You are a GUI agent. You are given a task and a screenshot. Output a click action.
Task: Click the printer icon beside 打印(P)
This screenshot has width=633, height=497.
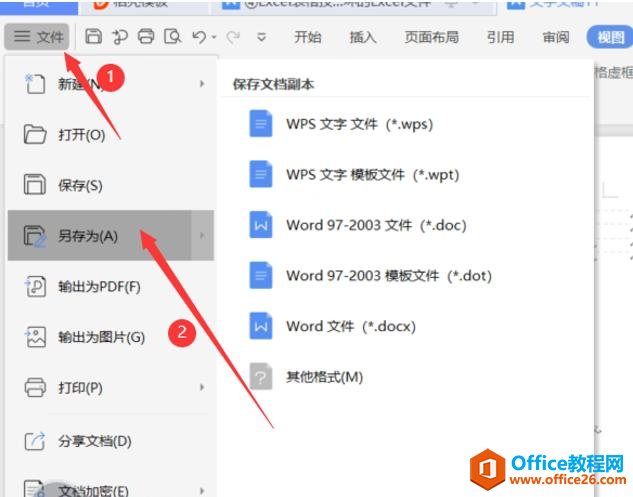click(x=35, y=388)
